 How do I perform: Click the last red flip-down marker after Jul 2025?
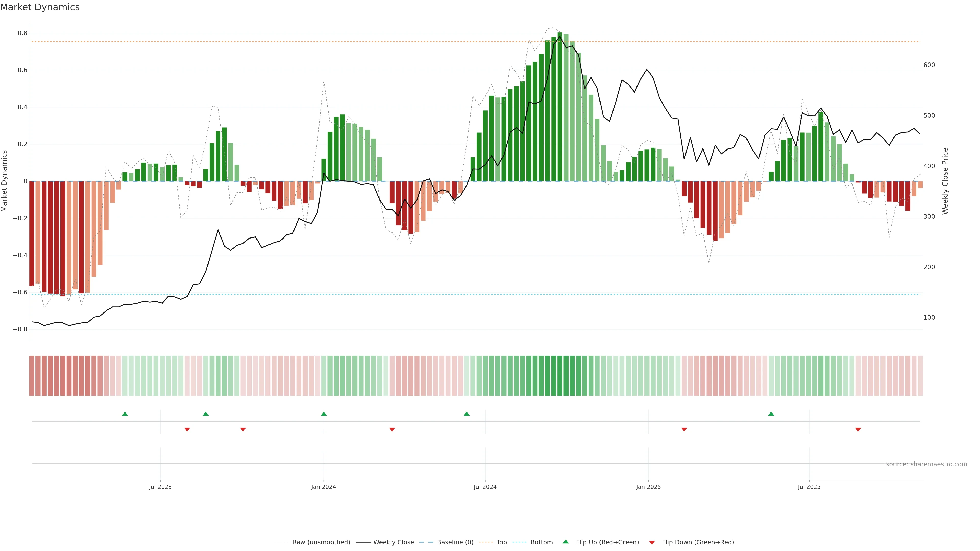(858, 429)
